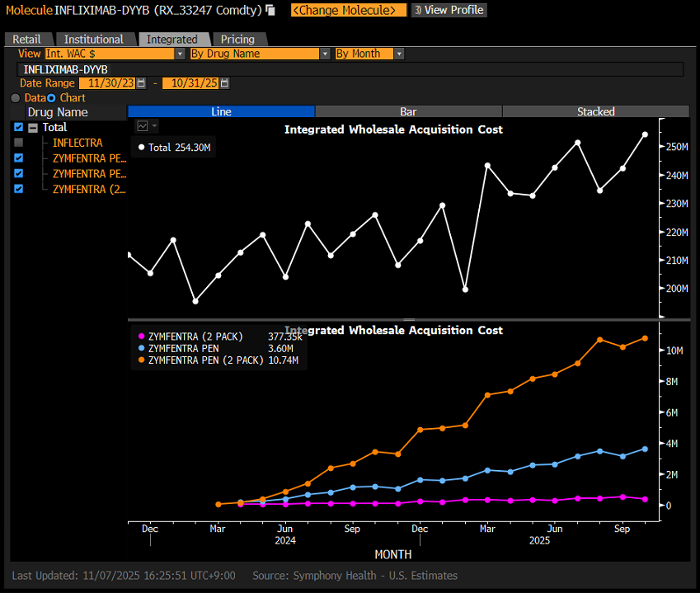Open the Pricing tab

click(x=237, y=40)
